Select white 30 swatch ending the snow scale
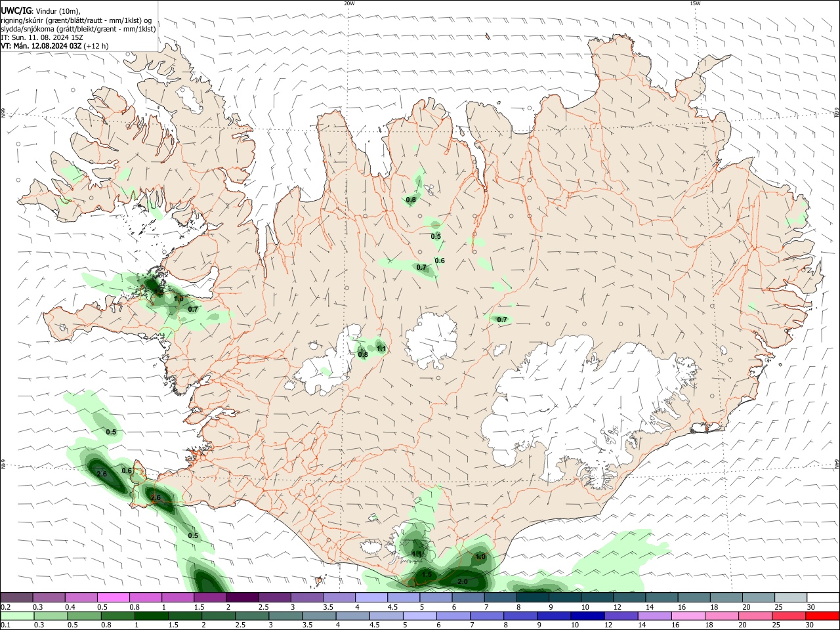 (822, 598)
